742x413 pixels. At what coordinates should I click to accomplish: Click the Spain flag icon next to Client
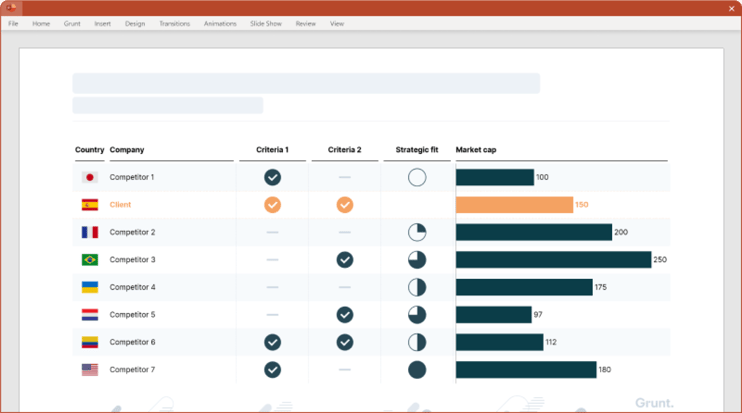[x=90, y=205]
